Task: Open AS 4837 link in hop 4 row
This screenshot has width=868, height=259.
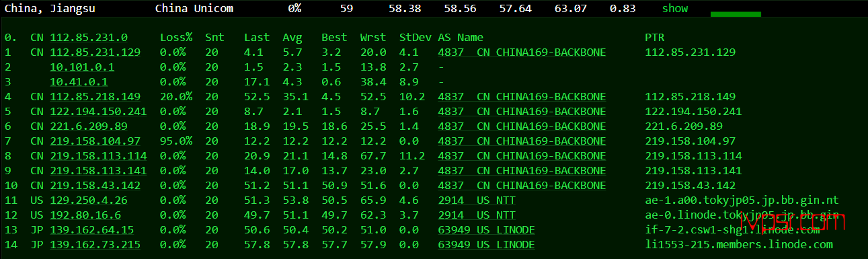Action: (x=522, y=97)
